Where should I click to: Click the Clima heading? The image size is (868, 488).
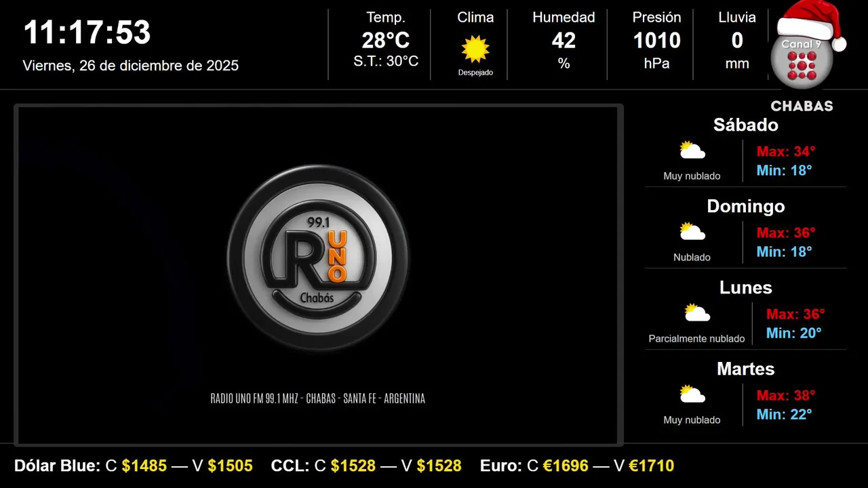(x=475, y=18)
